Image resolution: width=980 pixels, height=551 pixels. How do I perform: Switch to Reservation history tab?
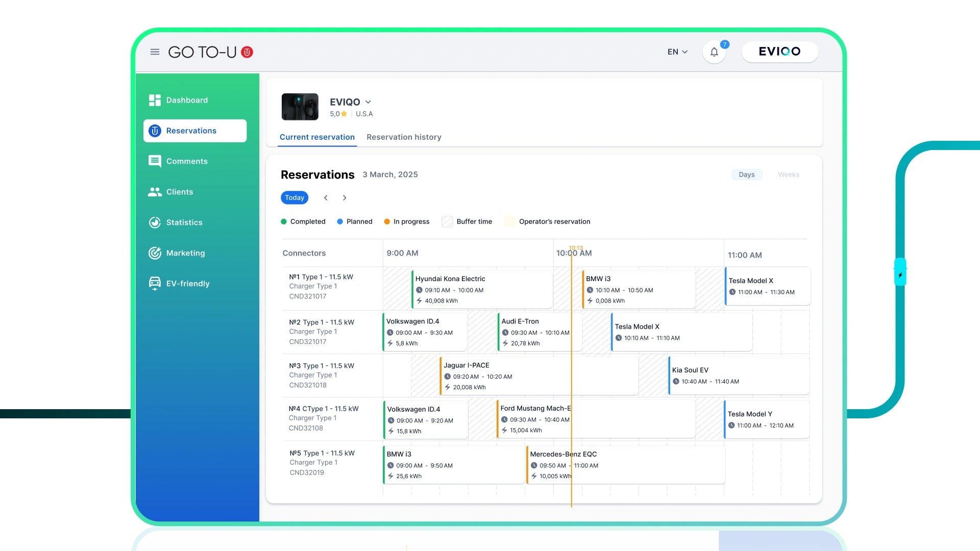[404, 137]
